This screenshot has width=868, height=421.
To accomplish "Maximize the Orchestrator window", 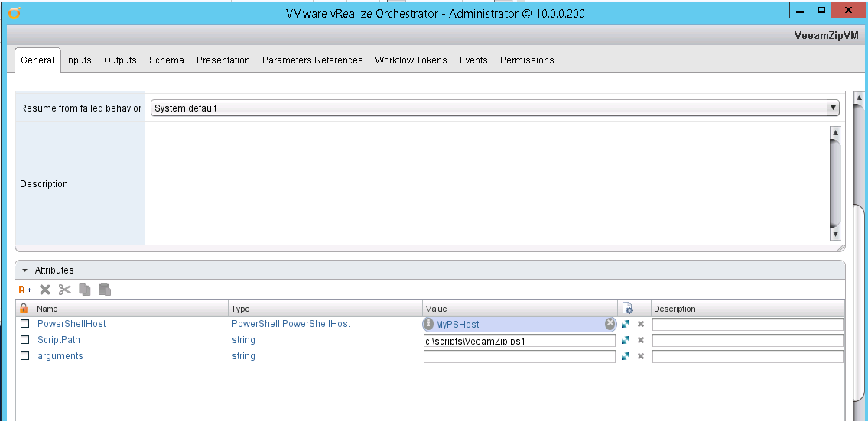I will [x=821, y=11].
